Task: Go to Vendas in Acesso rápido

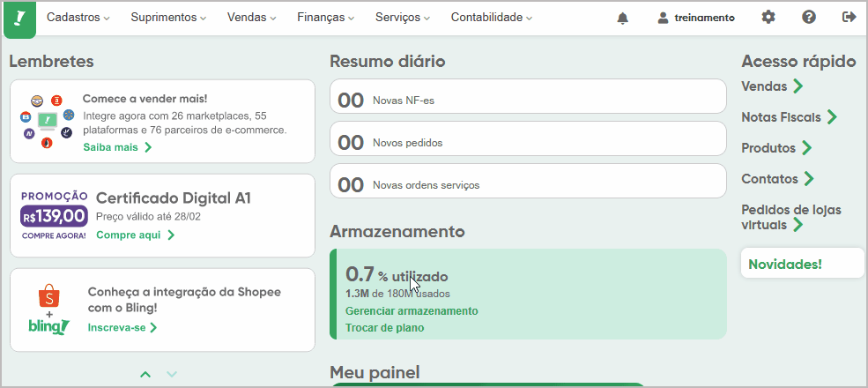Action: (x=764, y=86)
